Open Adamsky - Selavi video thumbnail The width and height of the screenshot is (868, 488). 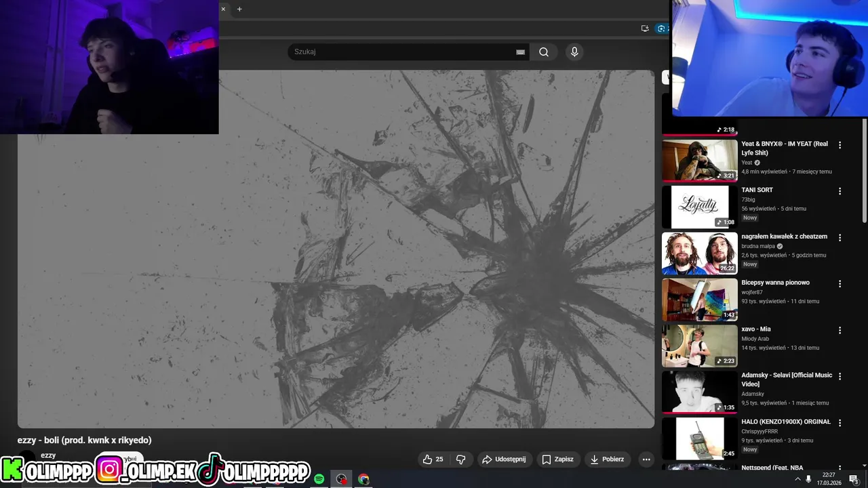(700, 392)
